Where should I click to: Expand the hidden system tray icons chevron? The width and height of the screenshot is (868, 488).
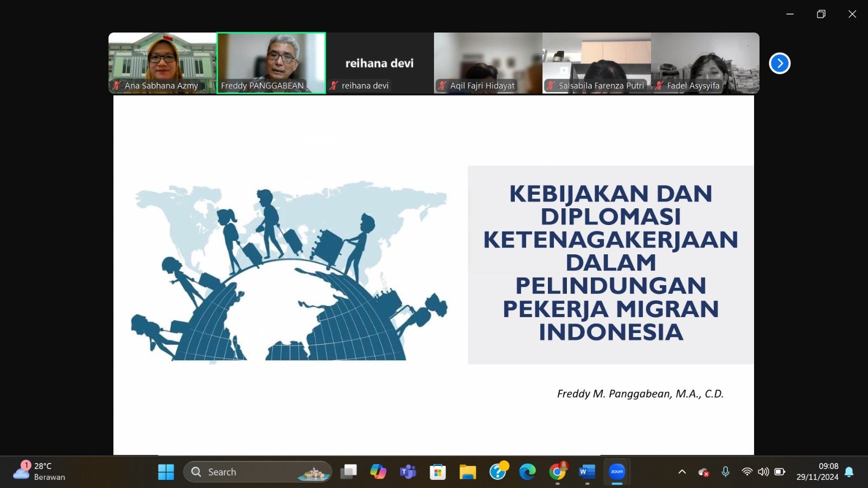tap(682, 472)
